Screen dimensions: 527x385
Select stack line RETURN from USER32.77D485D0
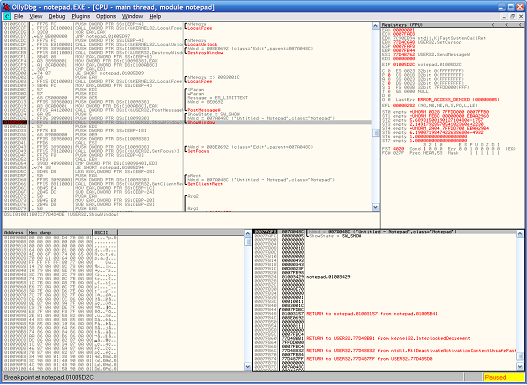369,359
